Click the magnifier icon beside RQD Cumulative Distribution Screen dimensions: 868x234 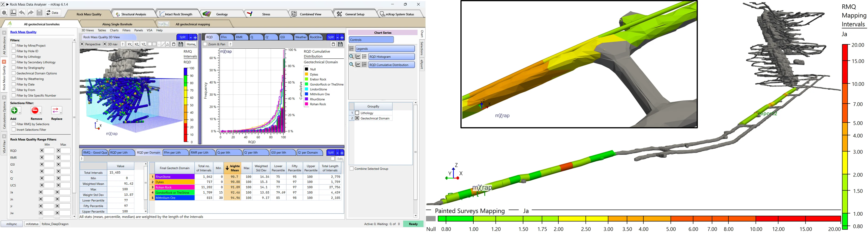351,65
